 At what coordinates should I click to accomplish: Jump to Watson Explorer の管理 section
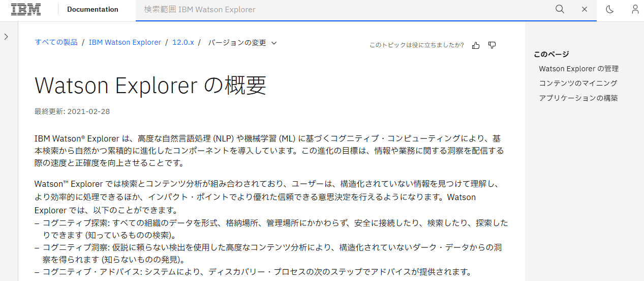[578, 69]
